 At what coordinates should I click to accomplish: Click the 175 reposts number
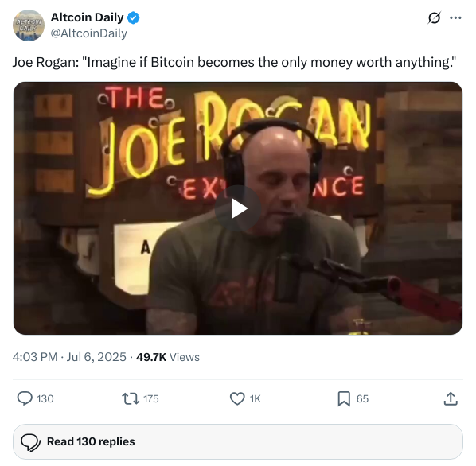[151, 399]
